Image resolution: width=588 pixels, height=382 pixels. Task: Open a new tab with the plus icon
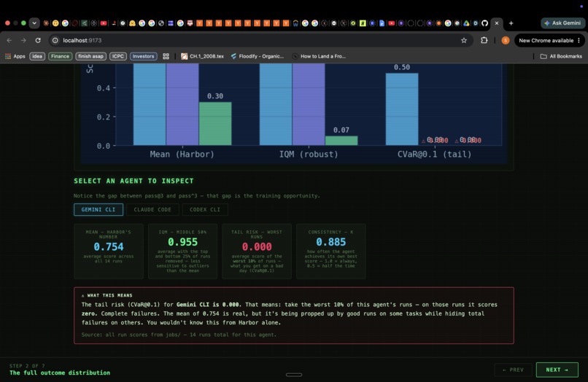[511, 23]
